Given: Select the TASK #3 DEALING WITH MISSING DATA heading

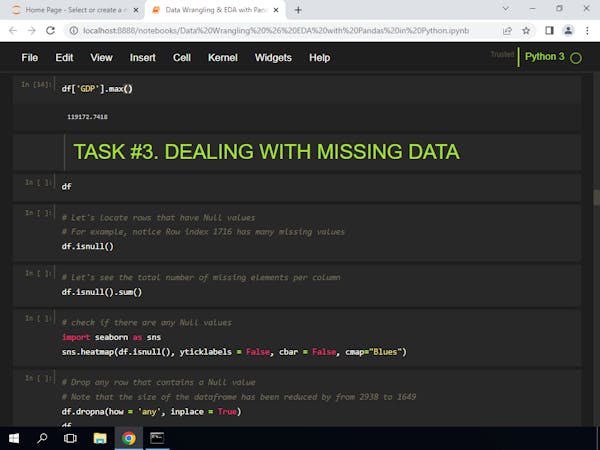Looking at the screenshot, I should [x=266, y=152].
